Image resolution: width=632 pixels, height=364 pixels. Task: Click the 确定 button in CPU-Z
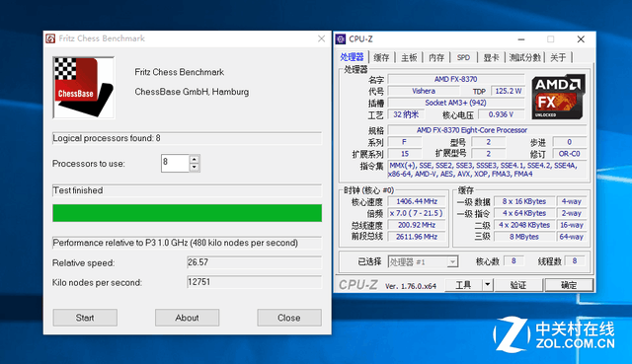pos(569,285)
